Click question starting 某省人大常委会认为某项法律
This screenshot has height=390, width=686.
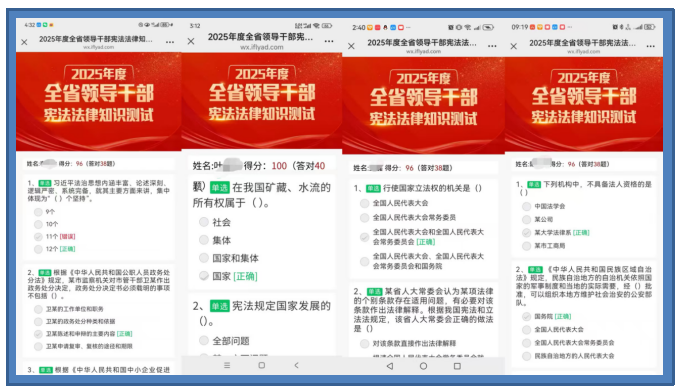click(x=424, y=309)
